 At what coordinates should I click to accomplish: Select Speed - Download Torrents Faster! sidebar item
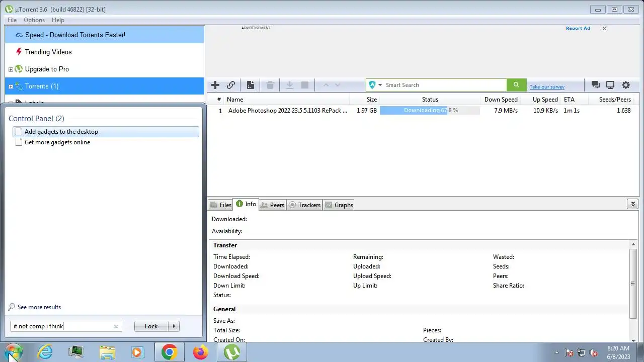[x=105, y=35]
